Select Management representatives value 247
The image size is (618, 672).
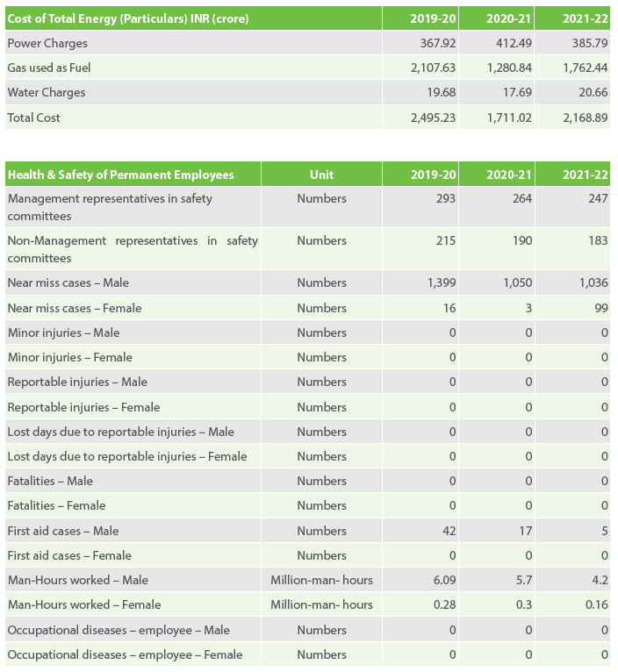[598, 199]
